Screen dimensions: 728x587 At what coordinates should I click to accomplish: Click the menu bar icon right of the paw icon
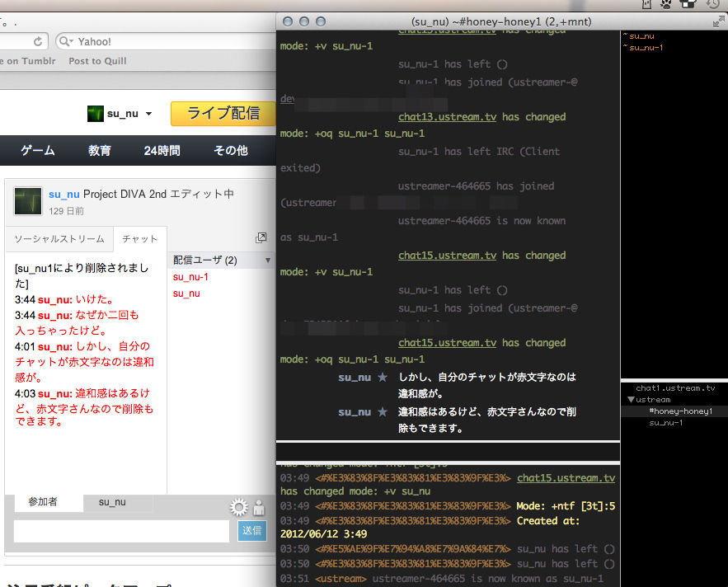pyautogui.click(x=688, y=4)
